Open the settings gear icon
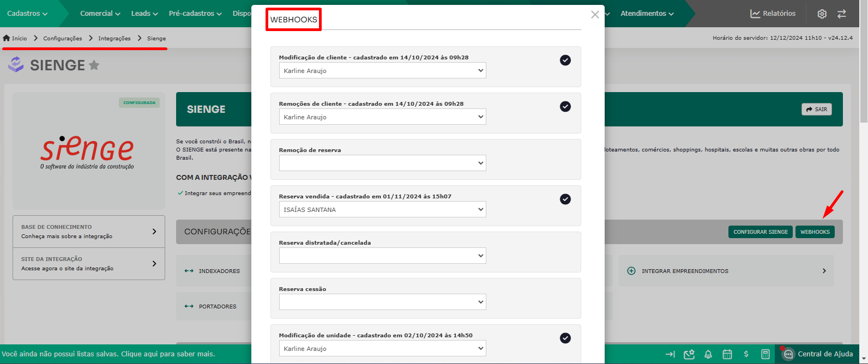 click(x=822, y=14)
